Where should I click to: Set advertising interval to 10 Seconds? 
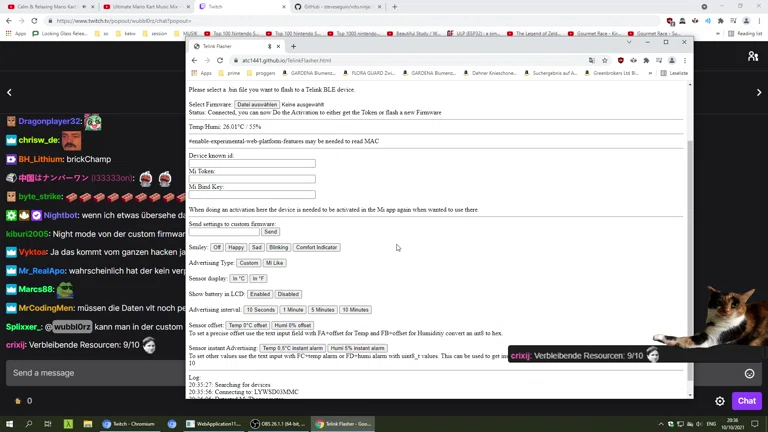pyautogui.click(x=261, y=310)
